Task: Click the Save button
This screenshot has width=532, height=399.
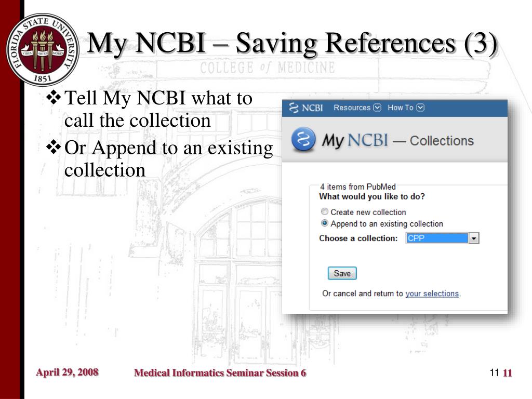Action: [342, 273]
